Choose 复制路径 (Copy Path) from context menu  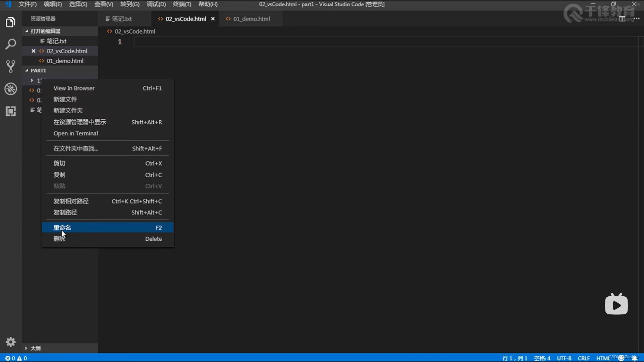click(x=108, y=212)
